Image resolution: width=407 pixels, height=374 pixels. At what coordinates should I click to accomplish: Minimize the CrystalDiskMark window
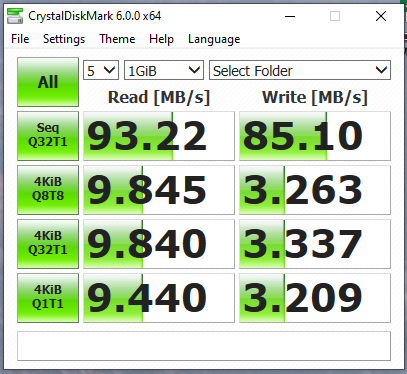[290, 16]
